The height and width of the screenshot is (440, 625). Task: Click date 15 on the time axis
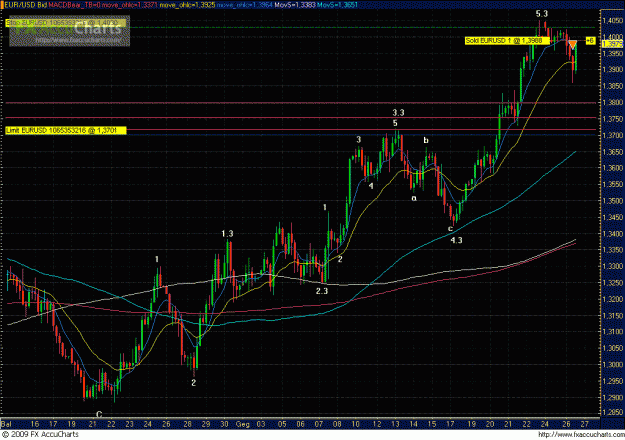(432, 424)
